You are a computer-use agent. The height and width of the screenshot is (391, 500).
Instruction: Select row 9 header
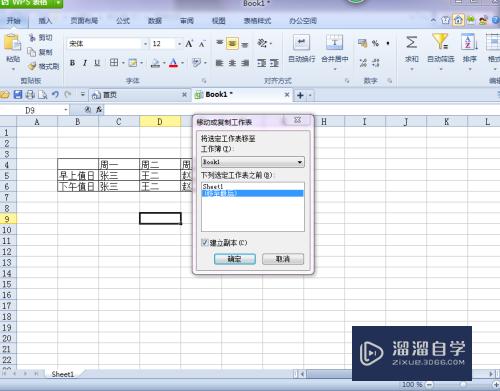pyautogui.click(x=8, y=219)
